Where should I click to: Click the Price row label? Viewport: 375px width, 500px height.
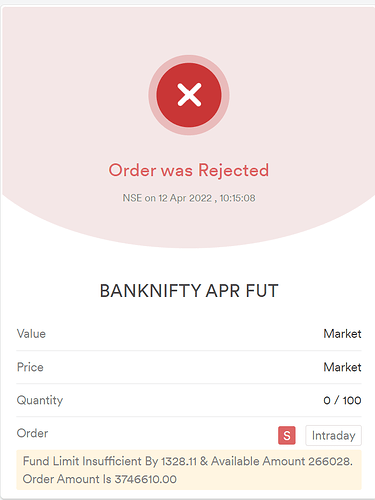[30, 367]
